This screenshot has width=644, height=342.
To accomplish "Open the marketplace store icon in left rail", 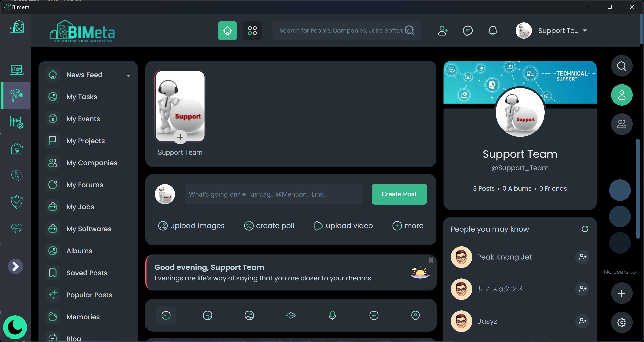I will pos(17,149).
